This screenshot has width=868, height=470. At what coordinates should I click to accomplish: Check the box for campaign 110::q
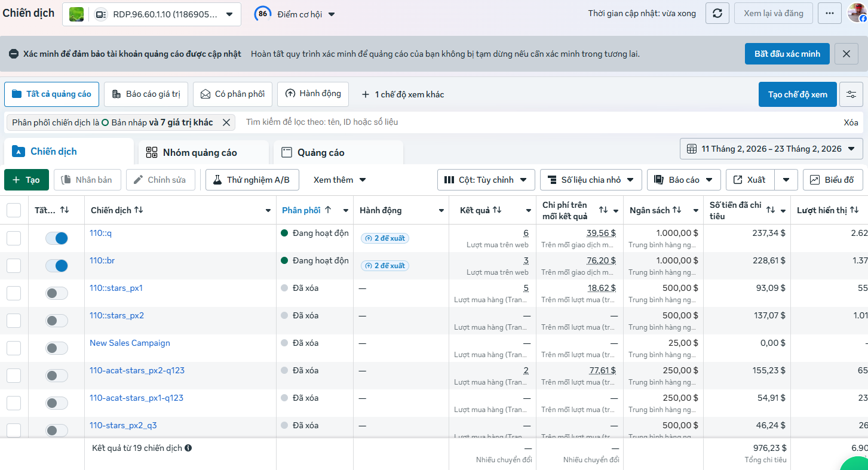(14, 238)
